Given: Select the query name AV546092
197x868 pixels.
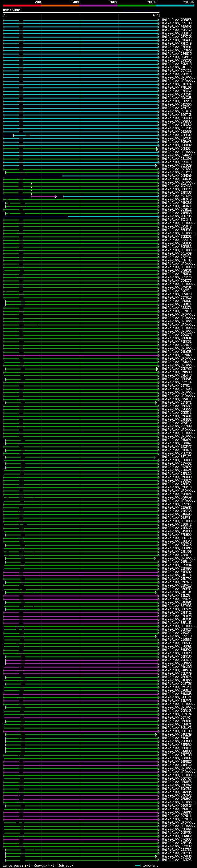Looking at the screenshot, I should pyautogui.click(x=11, y=10).
